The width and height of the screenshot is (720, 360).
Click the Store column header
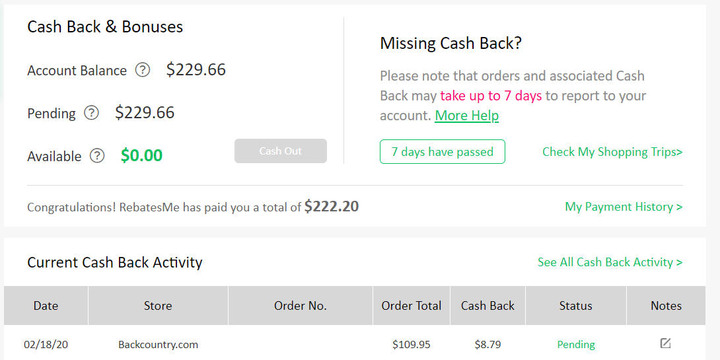point(158,306)
